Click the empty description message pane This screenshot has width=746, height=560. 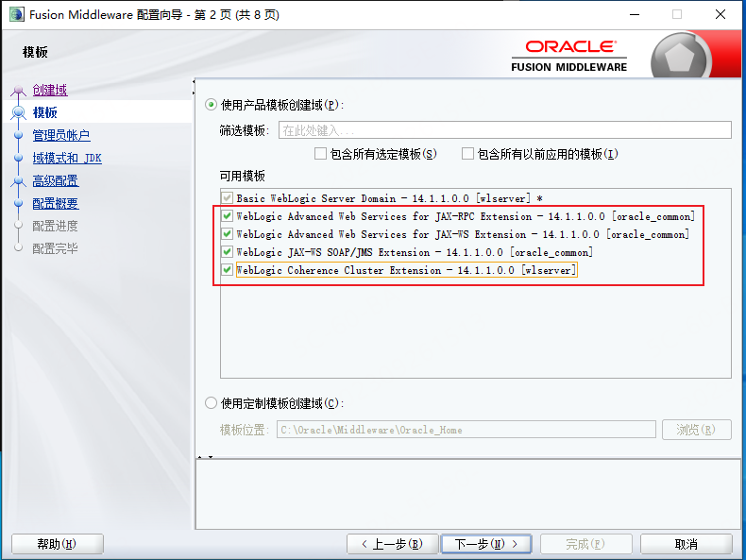click(468, 494)
